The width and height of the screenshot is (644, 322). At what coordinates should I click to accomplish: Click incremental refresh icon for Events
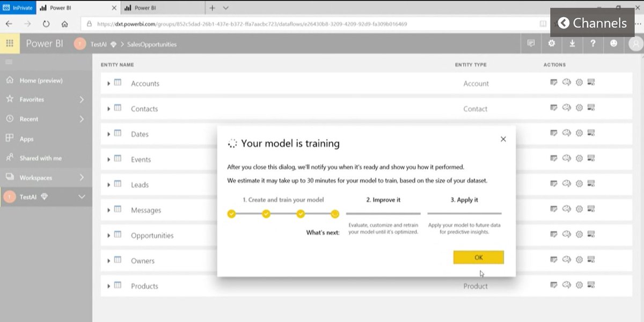tap(591, 158)
